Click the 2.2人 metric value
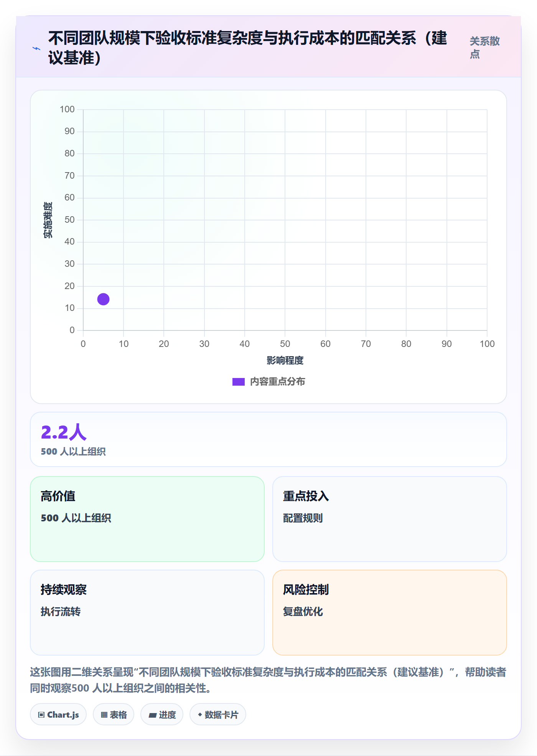The image size is (537, 756). point(64,432)
